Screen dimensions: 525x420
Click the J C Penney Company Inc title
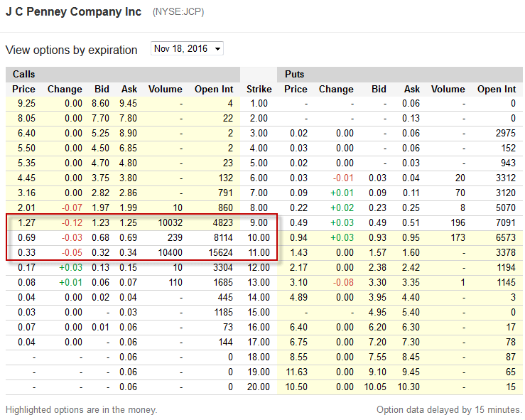pyautogui.click(x=74, y=11)
